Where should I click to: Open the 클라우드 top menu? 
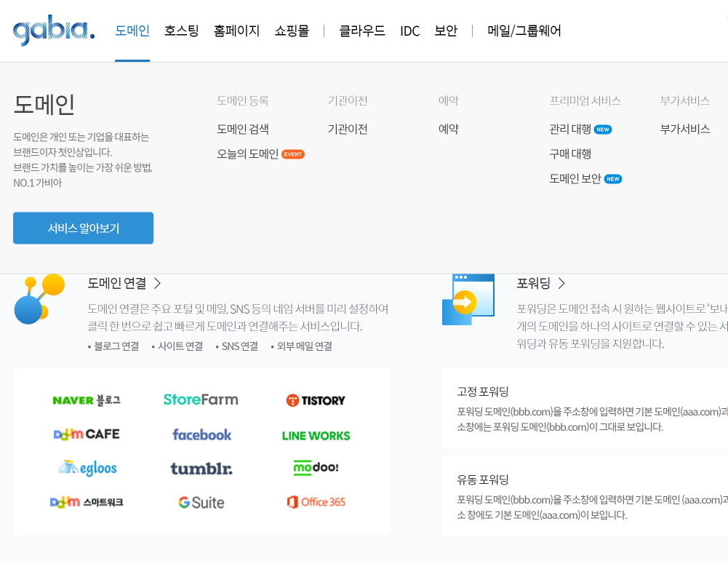tap(362, 31)
